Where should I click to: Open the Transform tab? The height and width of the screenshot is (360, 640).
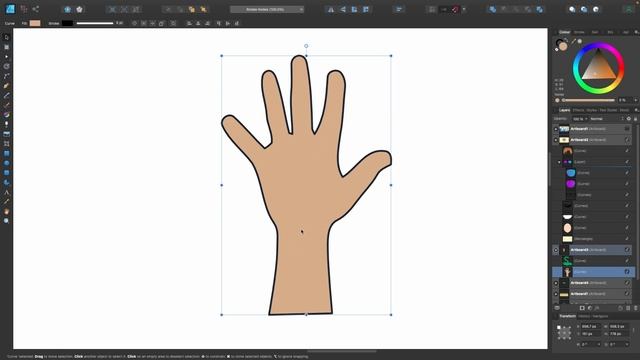pos(567,316)
